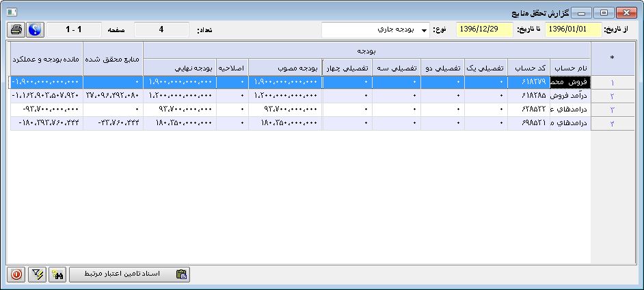
Task: Click منابع محقق شده value -۴۳،۷۶۰،۴۴۴
Action: [113, 123]
